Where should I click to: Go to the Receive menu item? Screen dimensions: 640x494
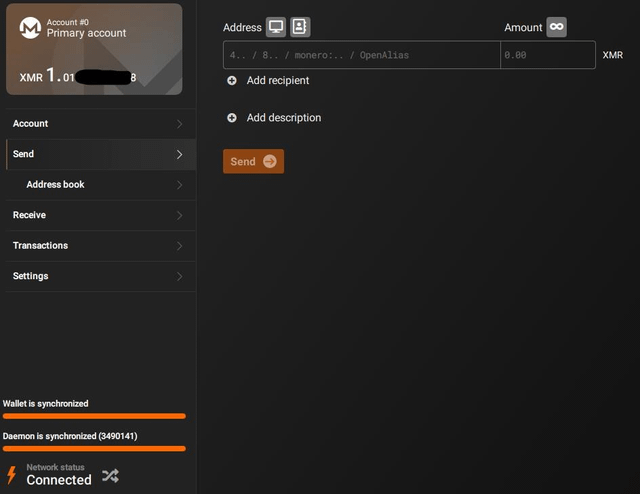(101, 215)
